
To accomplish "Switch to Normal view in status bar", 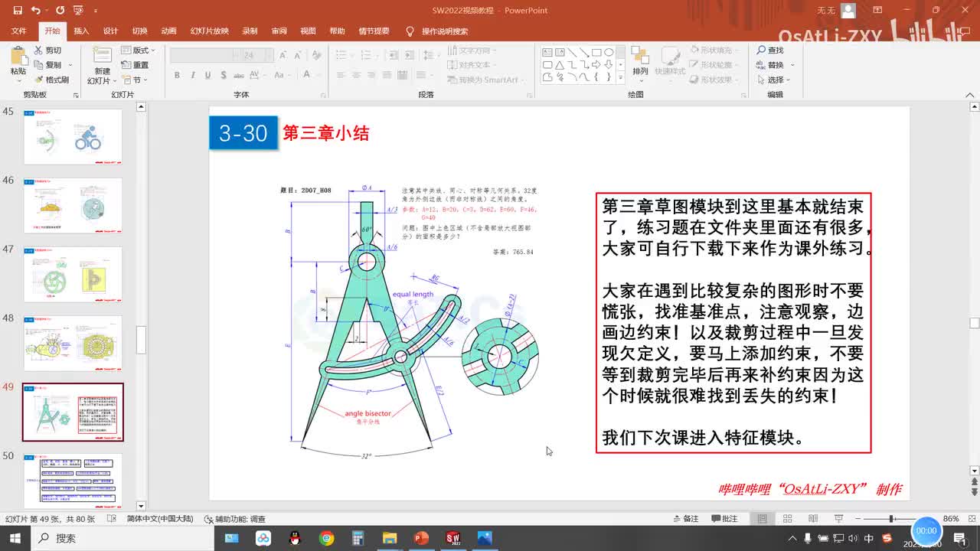I will (762, 518).
